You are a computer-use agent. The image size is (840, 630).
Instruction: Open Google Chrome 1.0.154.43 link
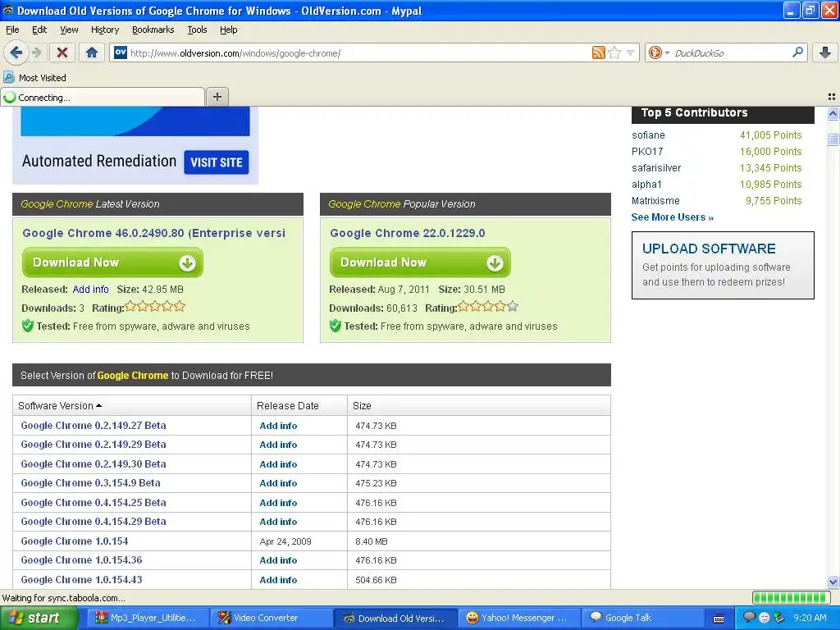pos(81,580)
